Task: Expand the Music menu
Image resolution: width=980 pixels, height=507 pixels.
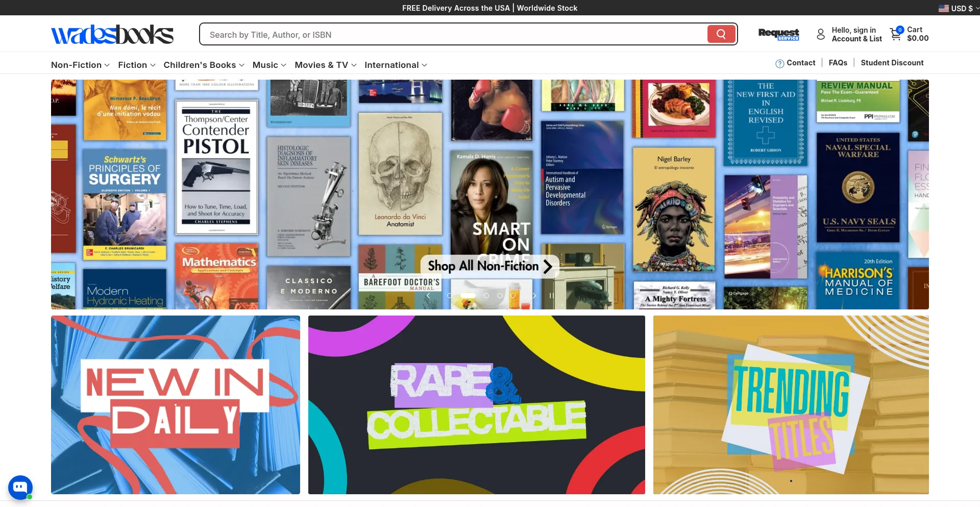Action: click(x=269, y=65)
